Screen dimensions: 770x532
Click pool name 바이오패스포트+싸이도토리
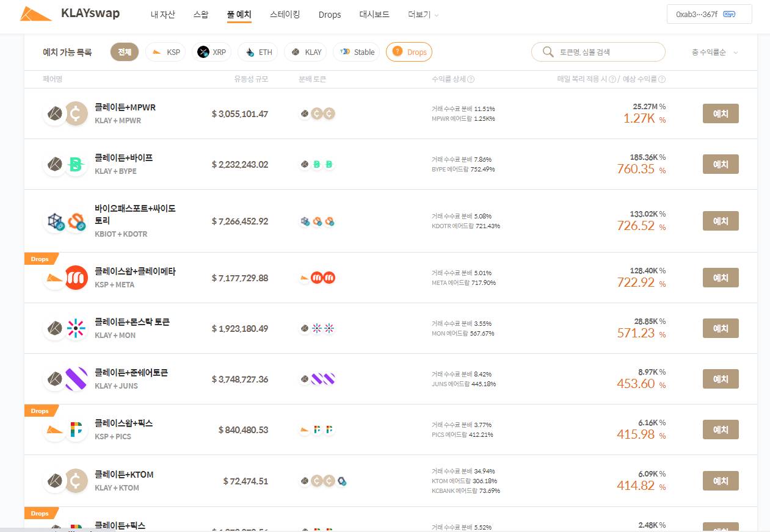135,214
